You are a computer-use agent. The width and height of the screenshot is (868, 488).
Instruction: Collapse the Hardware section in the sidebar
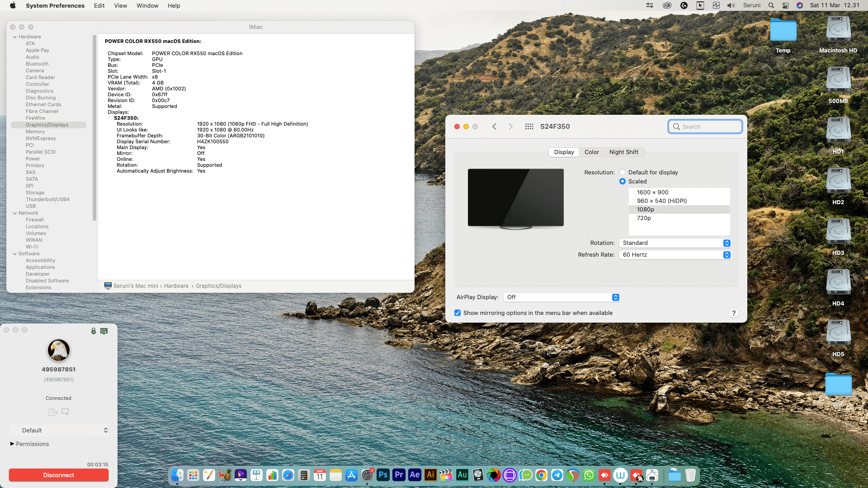click(15, 37)
